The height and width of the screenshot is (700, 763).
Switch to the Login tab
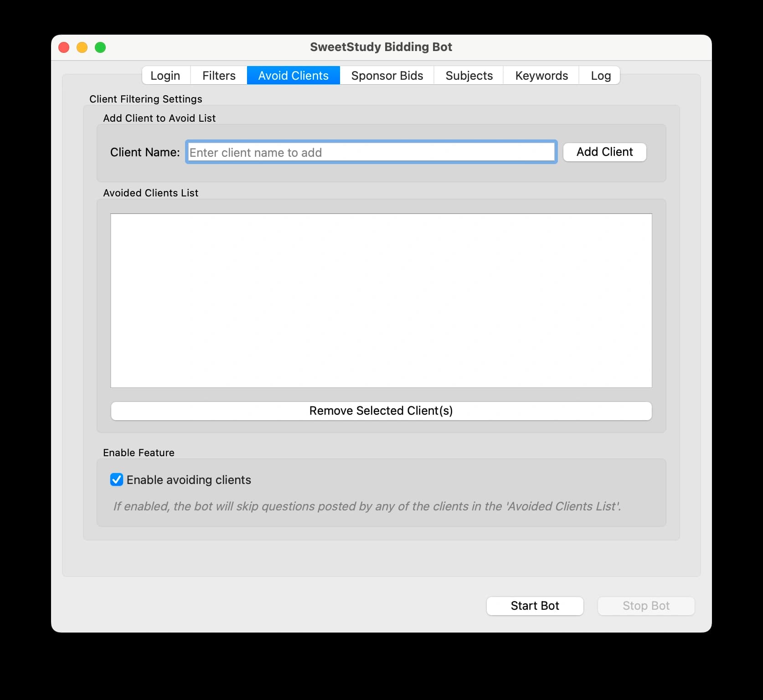tap(165, 76)
